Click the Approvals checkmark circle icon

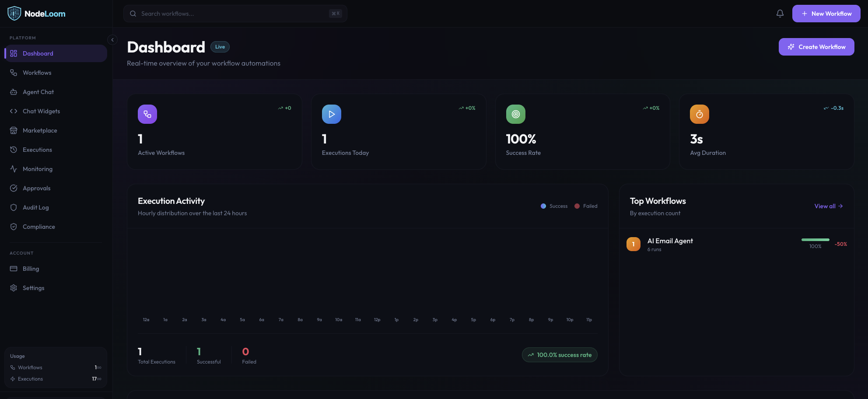point(14,188)
